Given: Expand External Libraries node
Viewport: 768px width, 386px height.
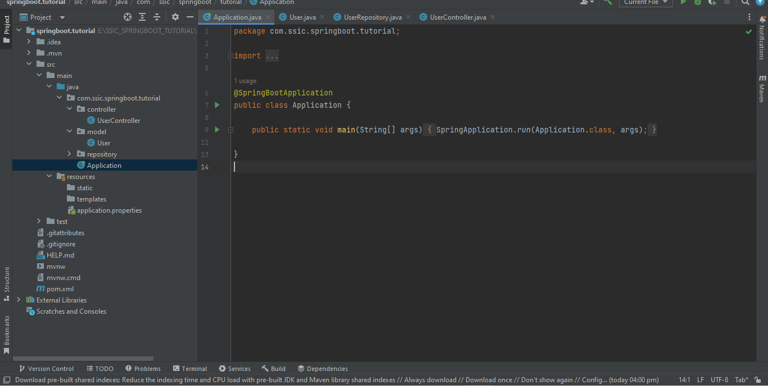Looking at the screenshot, I should point(19,300).
